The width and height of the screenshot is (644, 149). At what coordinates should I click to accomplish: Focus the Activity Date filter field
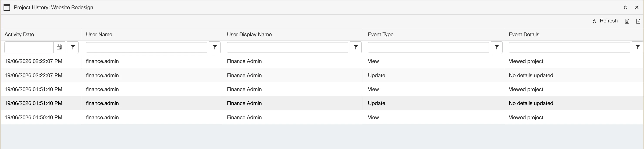[29, 47]
